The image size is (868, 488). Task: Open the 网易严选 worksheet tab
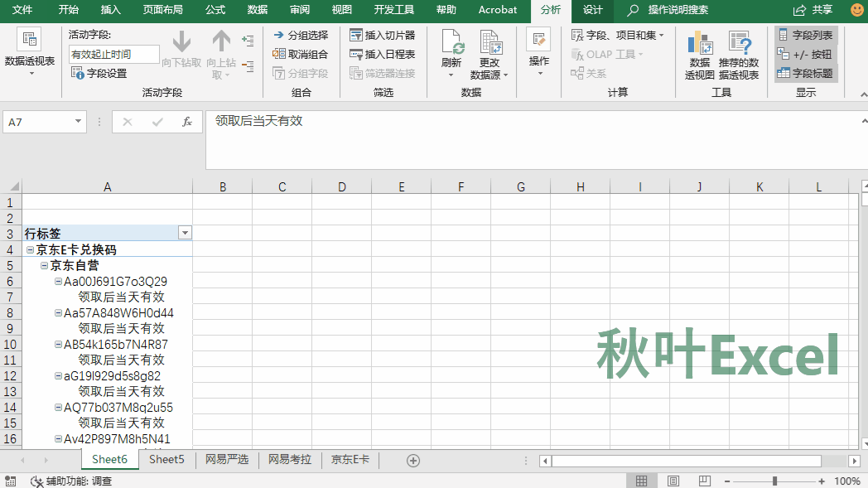227,460
